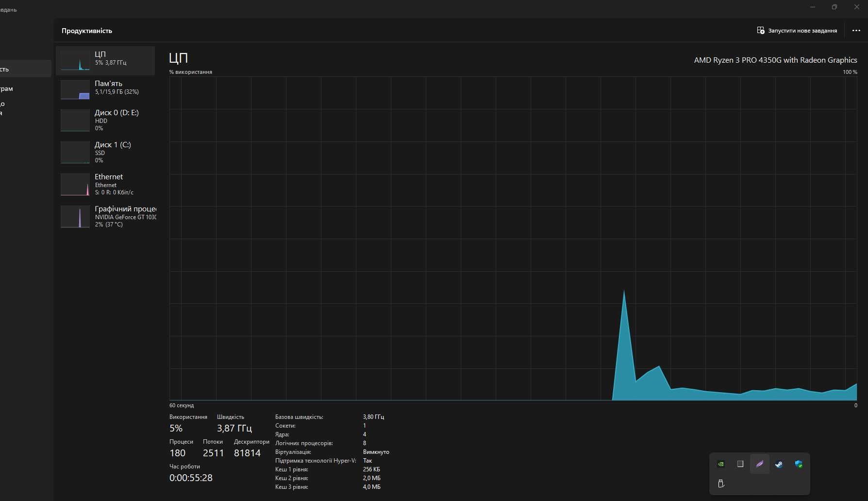The height and width of the screenshot is (501, 868).
Task: Restore down the Task Manager window
Action: tap(835, 7)
